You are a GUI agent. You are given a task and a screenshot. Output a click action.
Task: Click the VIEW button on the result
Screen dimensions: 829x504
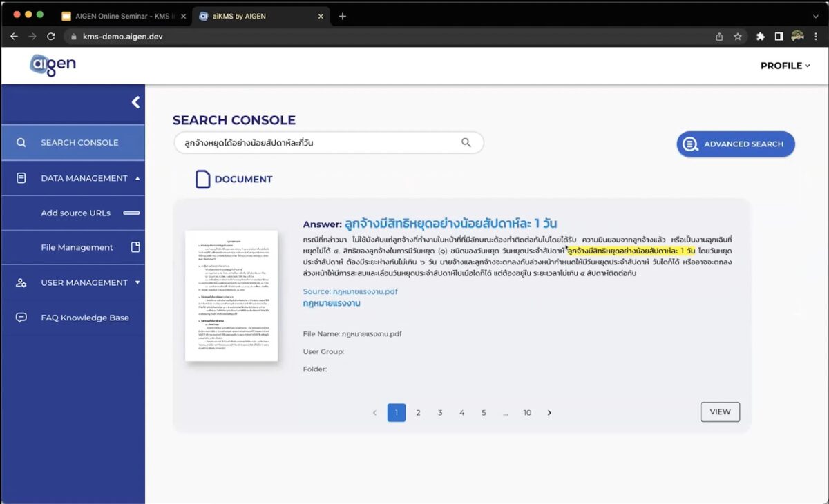[x=720, y=411]
